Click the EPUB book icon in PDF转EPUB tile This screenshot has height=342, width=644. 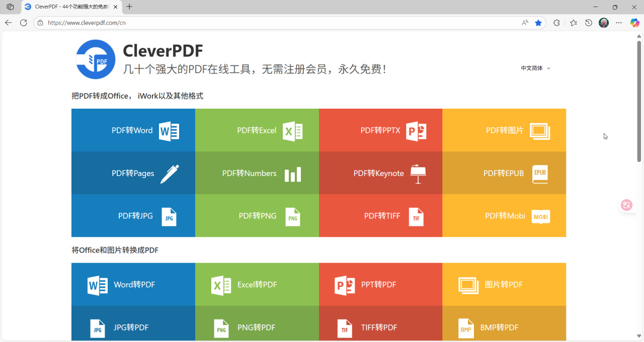(540, 174)
